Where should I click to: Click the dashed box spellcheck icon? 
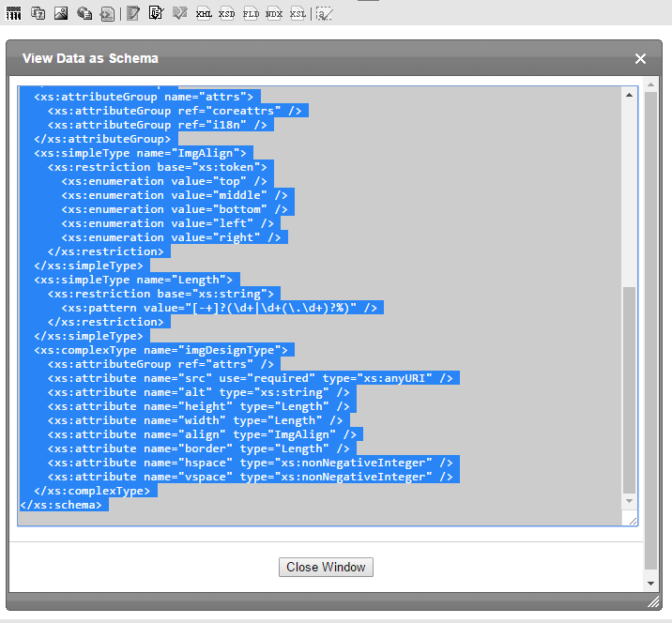tap(324, 14)
